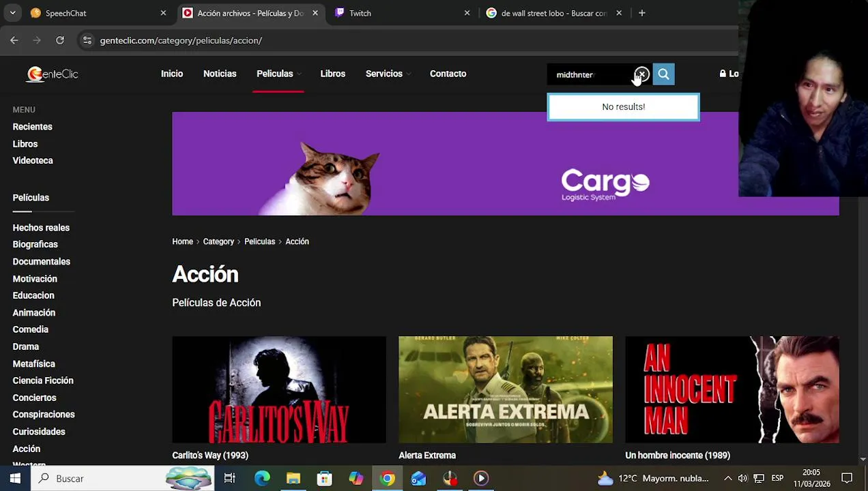Open File Explorer from the taskbar
This screenshot has height=491, width=868.
[293, 478]
